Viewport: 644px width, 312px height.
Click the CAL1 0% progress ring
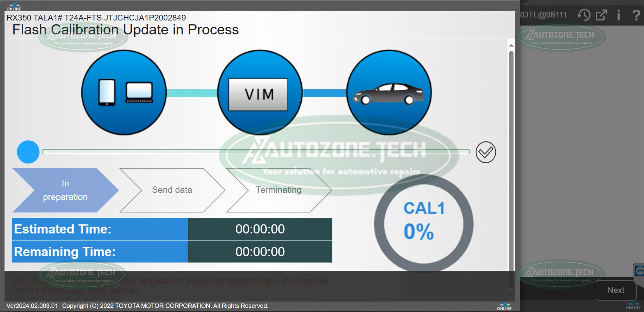[x=423, y=224]
